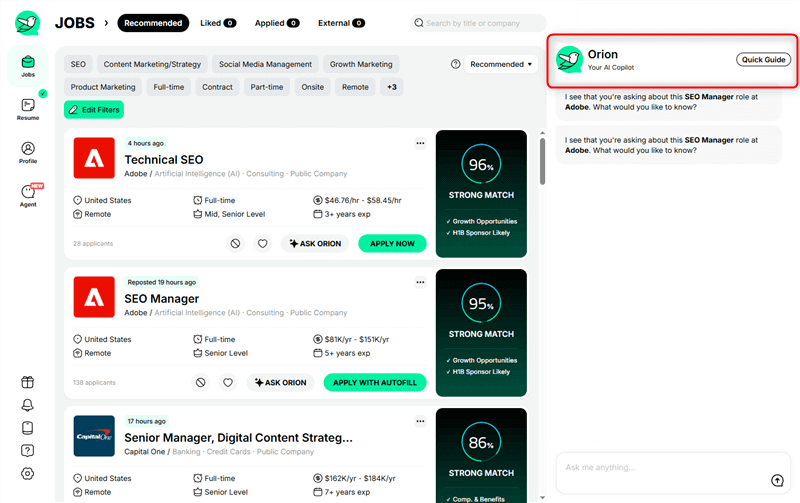The width and height of the screenshot is (800, 503).
Task: Expand the +3 more filters chip
Action: pos(392,87)
